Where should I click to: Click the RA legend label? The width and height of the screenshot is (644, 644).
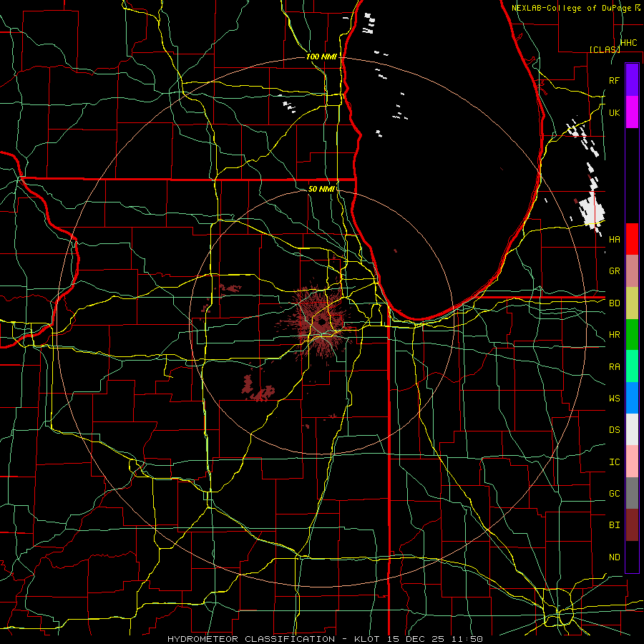click(614, 366)
